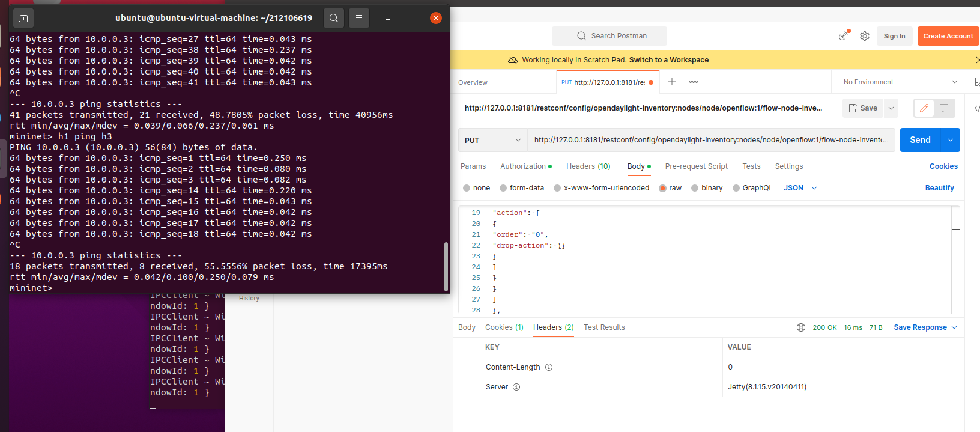
Task: Open the PUT HTTP method dropdown
Action: (x=492, y=140)
